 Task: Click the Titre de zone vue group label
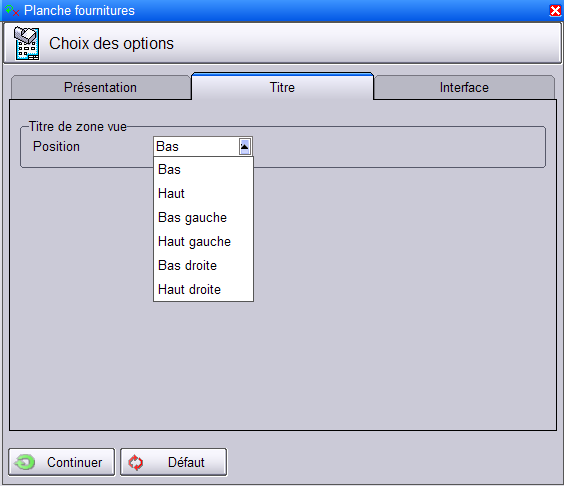tap(78, 127)
